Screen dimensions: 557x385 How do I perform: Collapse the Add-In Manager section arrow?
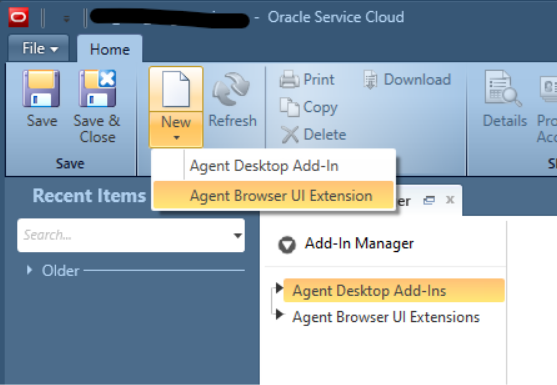pyautogui.click(x=287, y=245)
